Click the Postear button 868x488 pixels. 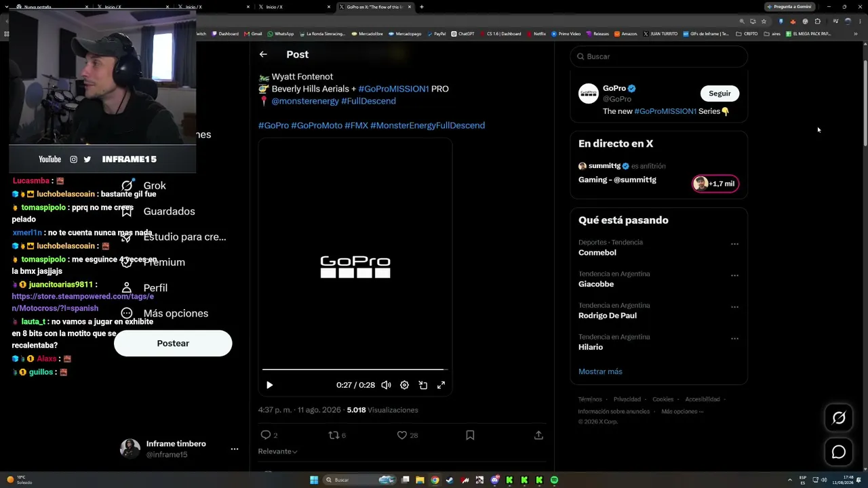tap(173, 344)
